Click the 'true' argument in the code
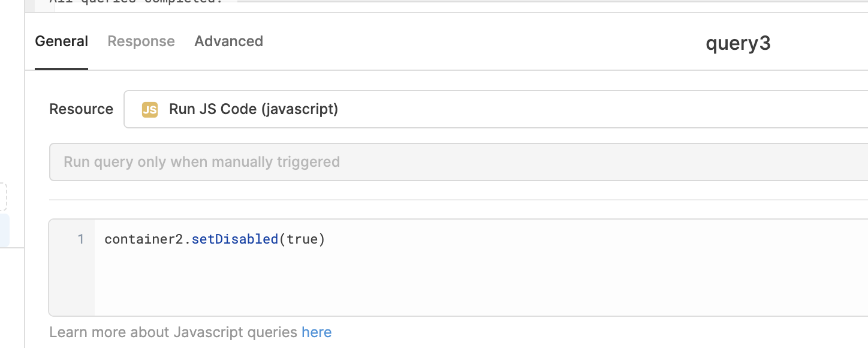The width and height of the screenshot is (868, 348). (x=302, y=239)
